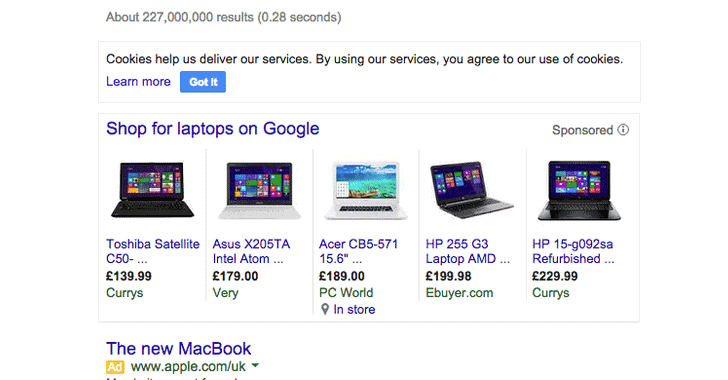Open Shop for laptops on Google heading
Image resolution: width=728 pixels, height=380 pixels.
[213, 129]
